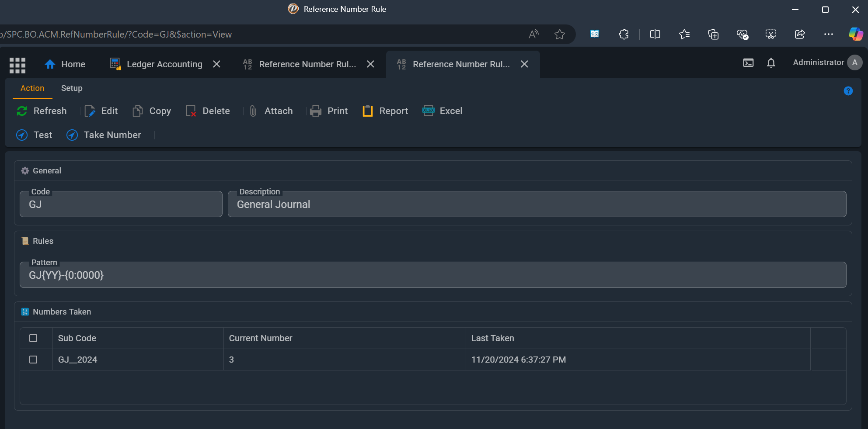Screen dimensions: 868x429
Task: Start browser screenshot capture icon
Action: tap(771, 34)
